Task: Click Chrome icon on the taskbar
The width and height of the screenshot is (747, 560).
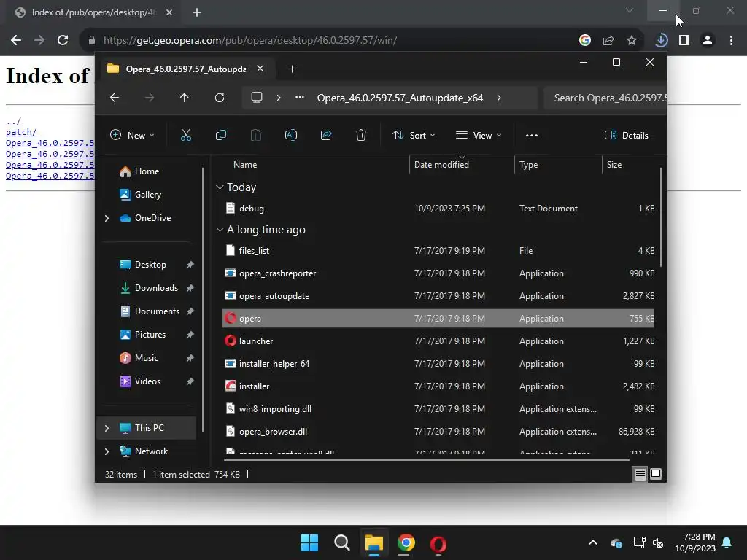Action: 406,542
